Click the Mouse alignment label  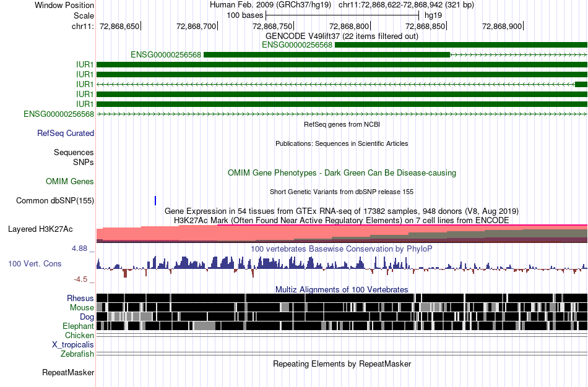click(82, 308)
